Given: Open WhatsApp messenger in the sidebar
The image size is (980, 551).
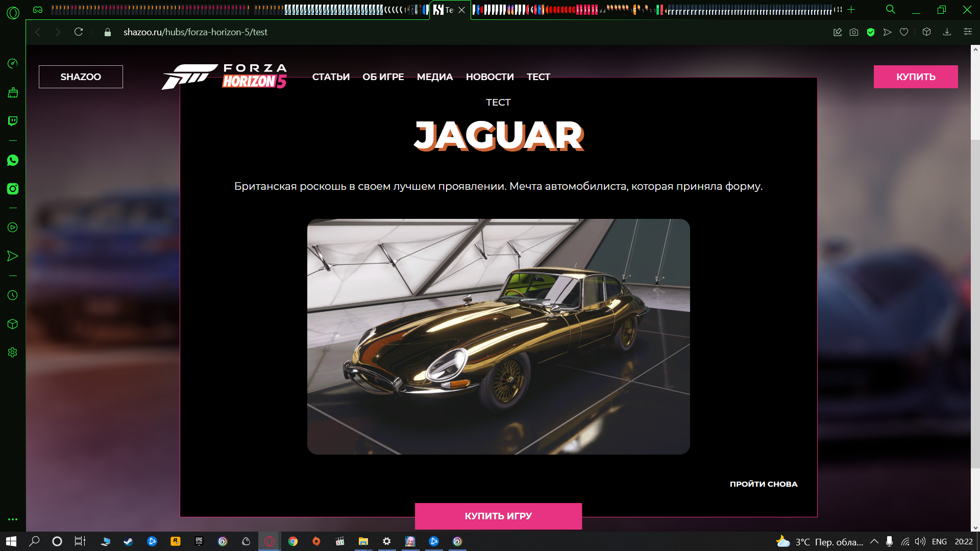Looking at the screenshot, I should tap(13, 160).
